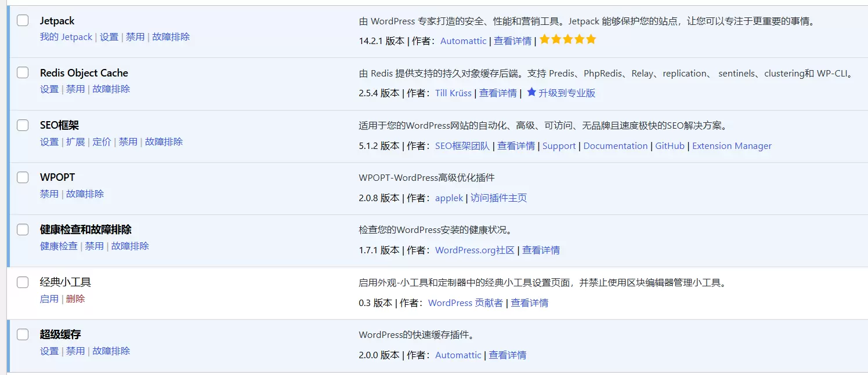Check the SEO框架 plugin checkbox
This screenshot has width=868, height=375.
click(23, 125)
